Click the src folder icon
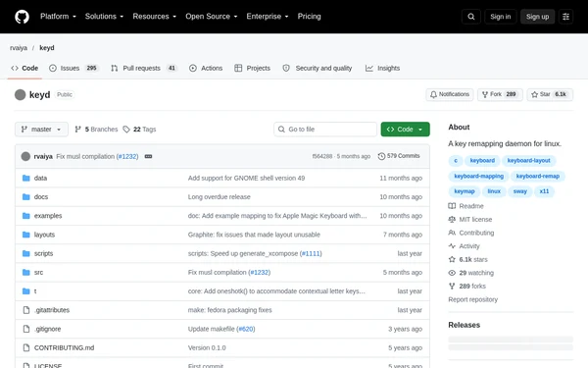The height and width of the screenshot is (368, 588). [25, 272]
